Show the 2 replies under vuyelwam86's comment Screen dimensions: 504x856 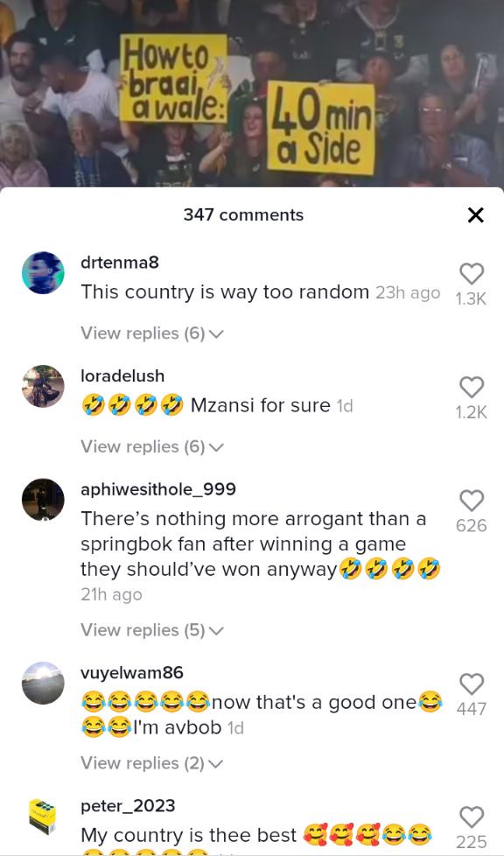pos(152,763)
